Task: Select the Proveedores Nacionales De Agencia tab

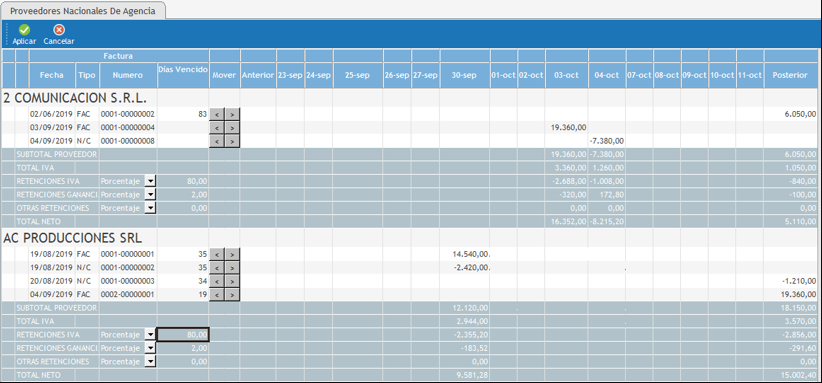Action: pyautogui.click(x=83, y=11)
